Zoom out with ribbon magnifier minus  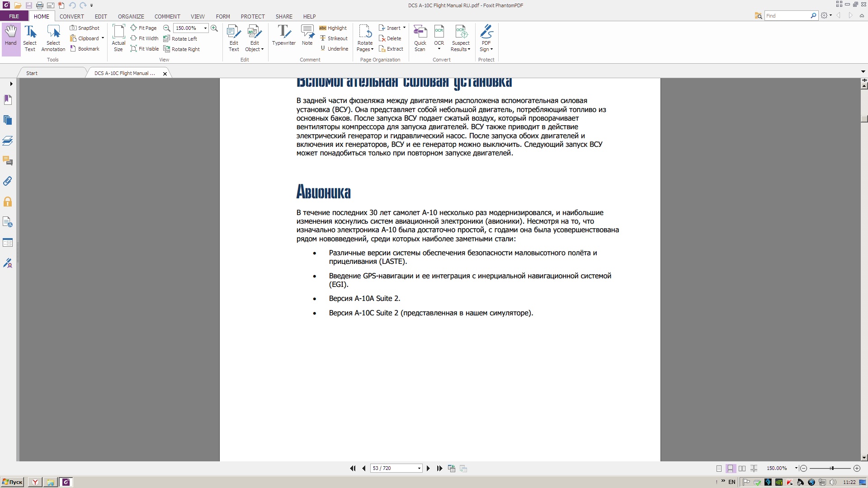(167, 28)
